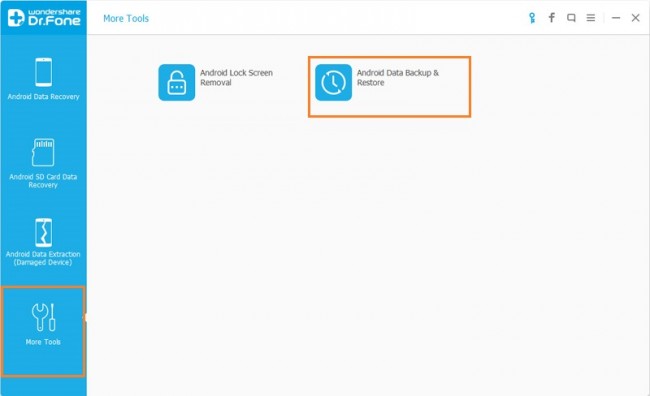Click the Wondershare Dr.Fone logo
This screenshot has height=396, width=650.
tap(44, 17)
